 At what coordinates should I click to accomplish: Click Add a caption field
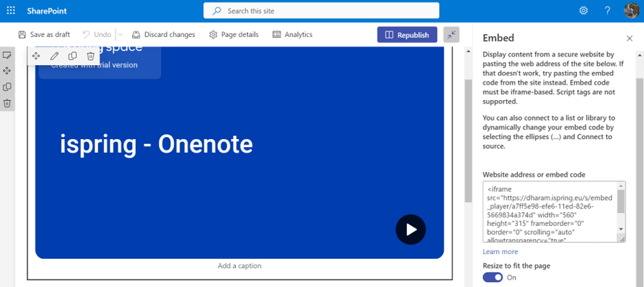[240, 266]
